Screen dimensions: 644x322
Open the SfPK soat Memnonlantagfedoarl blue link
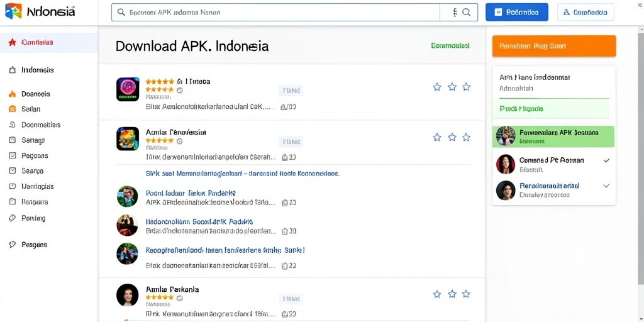(242, 174)
